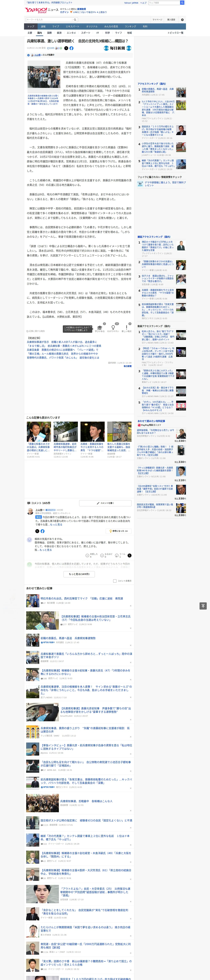Select the 経済 category tab

click(59, 33)
